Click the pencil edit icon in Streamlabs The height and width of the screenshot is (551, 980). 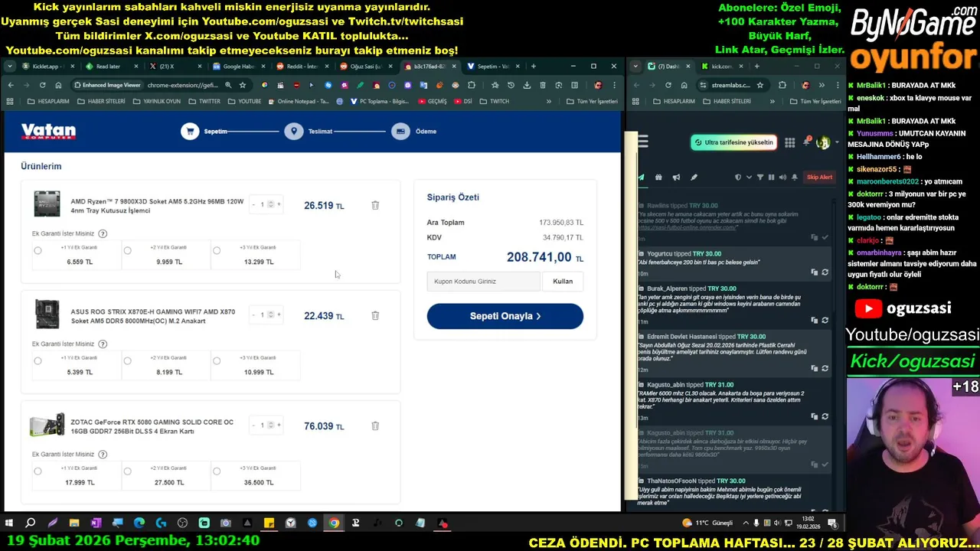tap(694, 177)
